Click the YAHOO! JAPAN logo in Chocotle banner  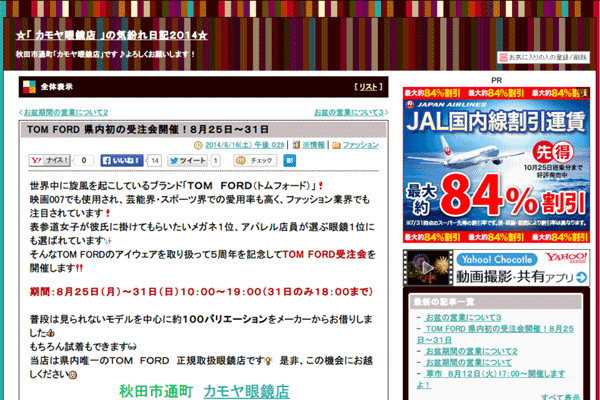coord(566,258)
